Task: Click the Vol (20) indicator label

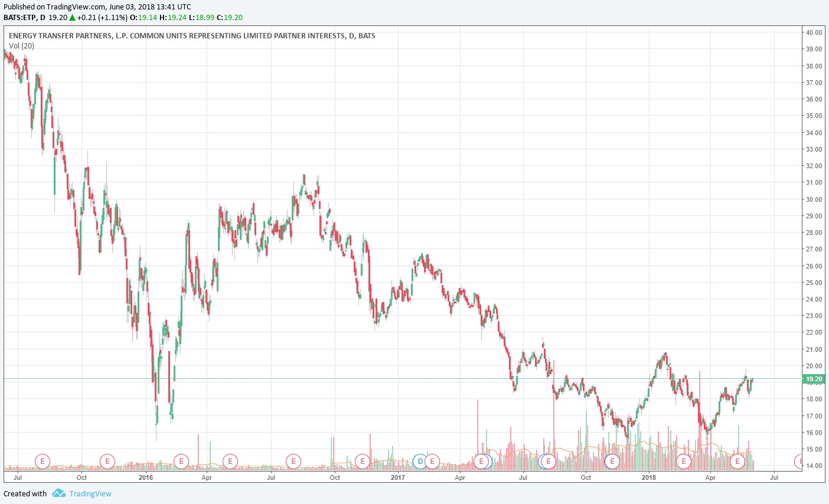Action: (22, 46)
